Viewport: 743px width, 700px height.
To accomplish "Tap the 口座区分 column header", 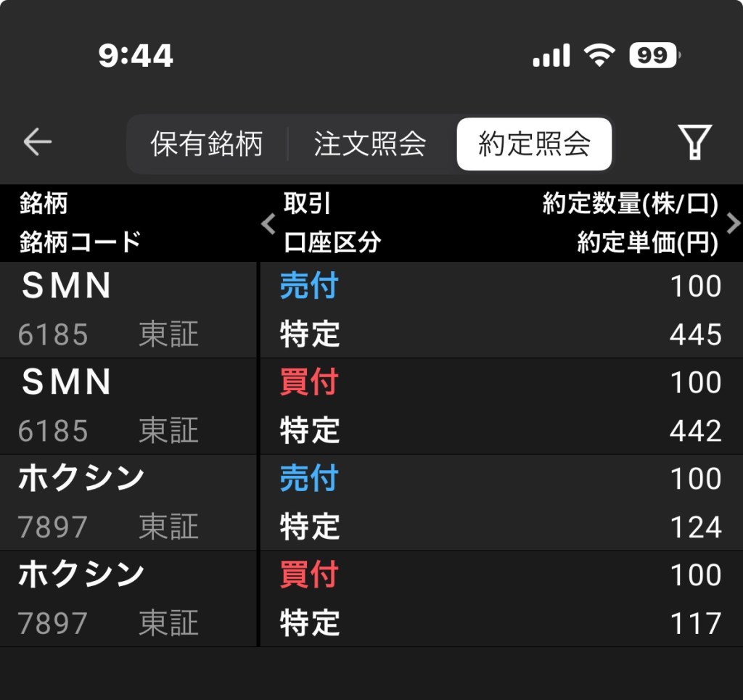I will click(332, 242).
